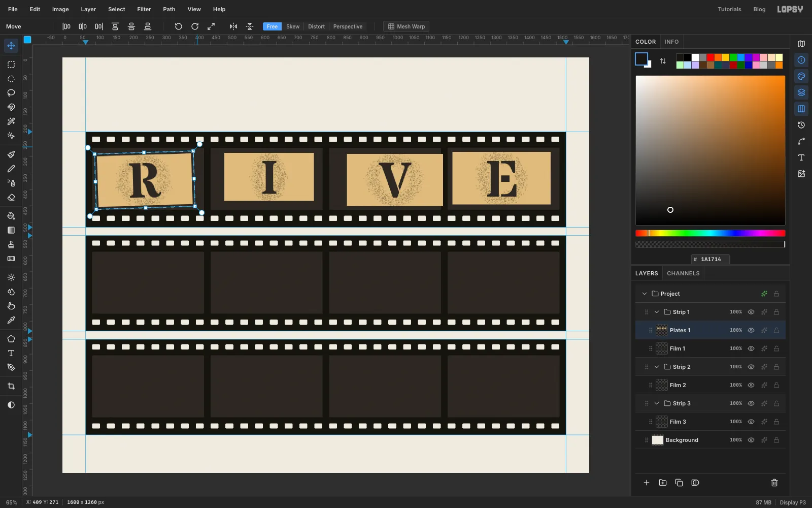The image size is (812, 508).
Task: Click the Mesh Warp button
Action: pyautogui.click(x=406, y=26)
